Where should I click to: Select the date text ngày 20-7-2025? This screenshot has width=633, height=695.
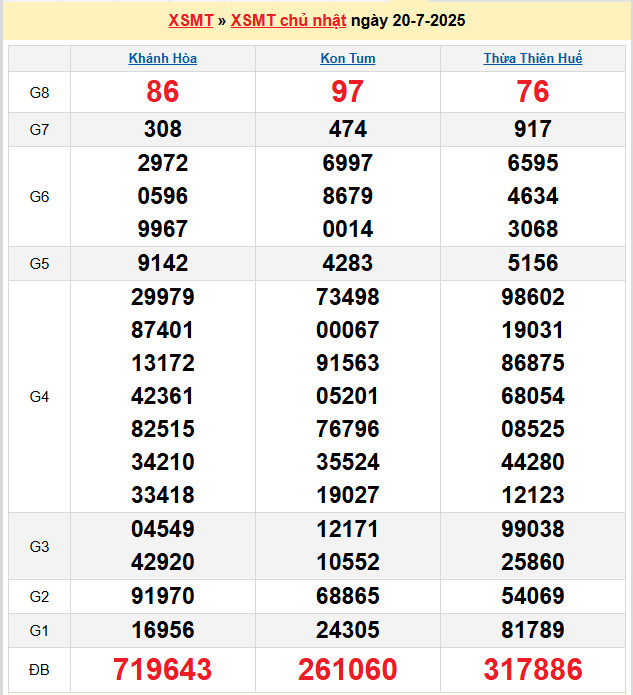[408, 20]
